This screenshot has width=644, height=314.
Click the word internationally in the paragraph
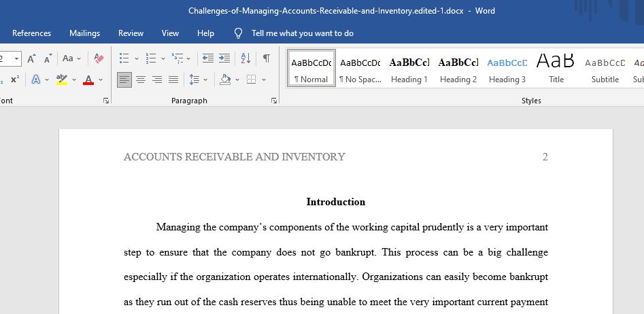click(325, 277)
